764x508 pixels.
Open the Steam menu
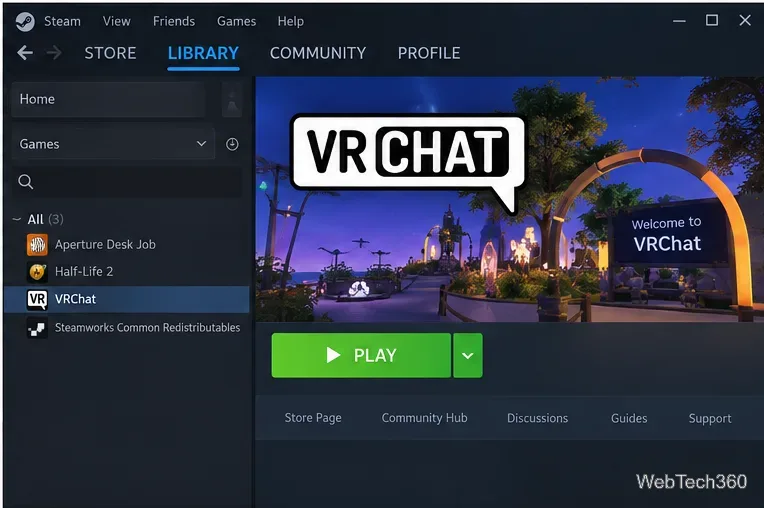62,21
